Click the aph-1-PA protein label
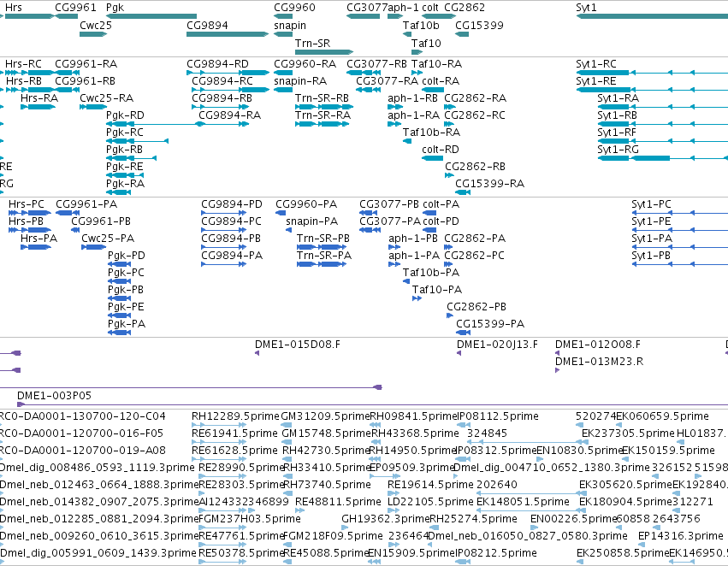The width and height of the screenshot is (728, 566). pos(414,256)
